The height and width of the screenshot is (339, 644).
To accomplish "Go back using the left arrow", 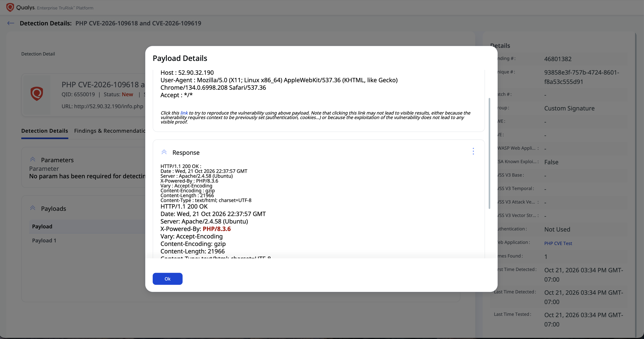I will [x=11, y=23].
